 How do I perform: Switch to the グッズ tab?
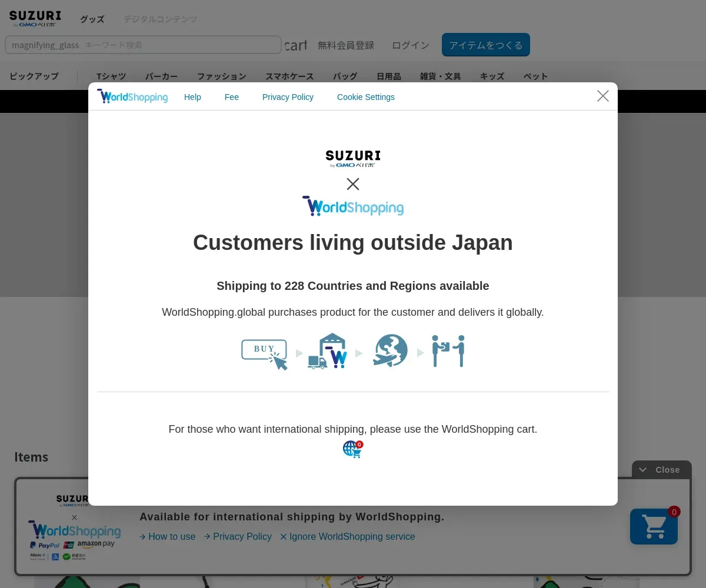(92, 19)
